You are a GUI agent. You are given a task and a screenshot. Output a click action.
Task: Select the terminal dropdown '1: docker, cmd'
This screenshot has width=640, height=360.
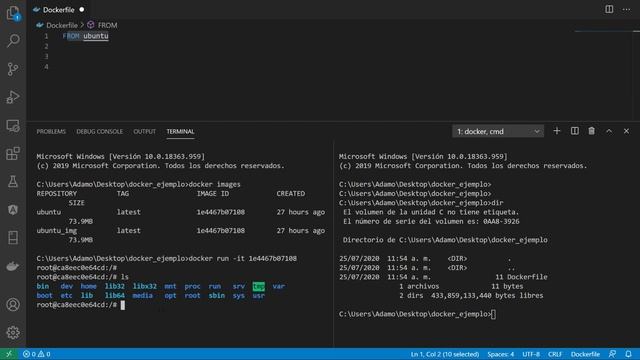[498, 131]
